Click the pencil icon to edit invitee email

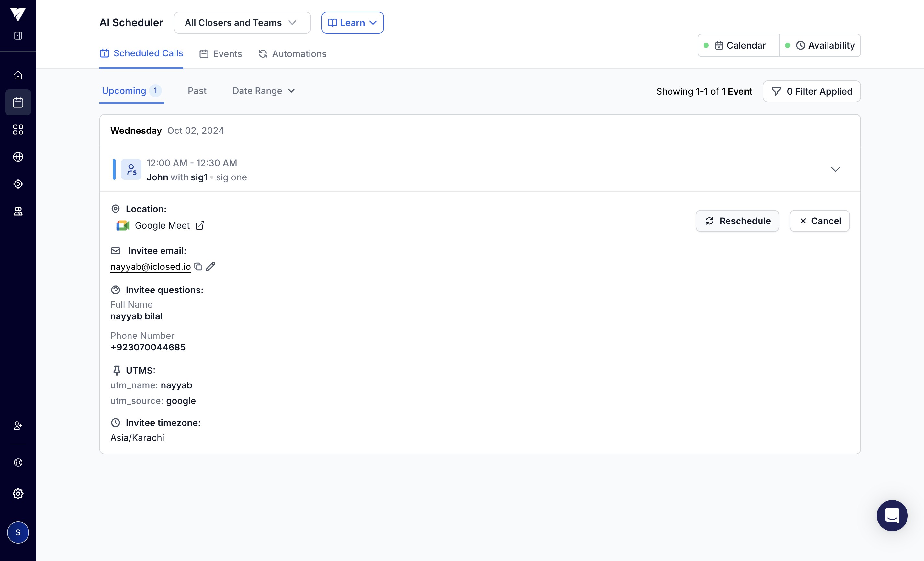210,267
